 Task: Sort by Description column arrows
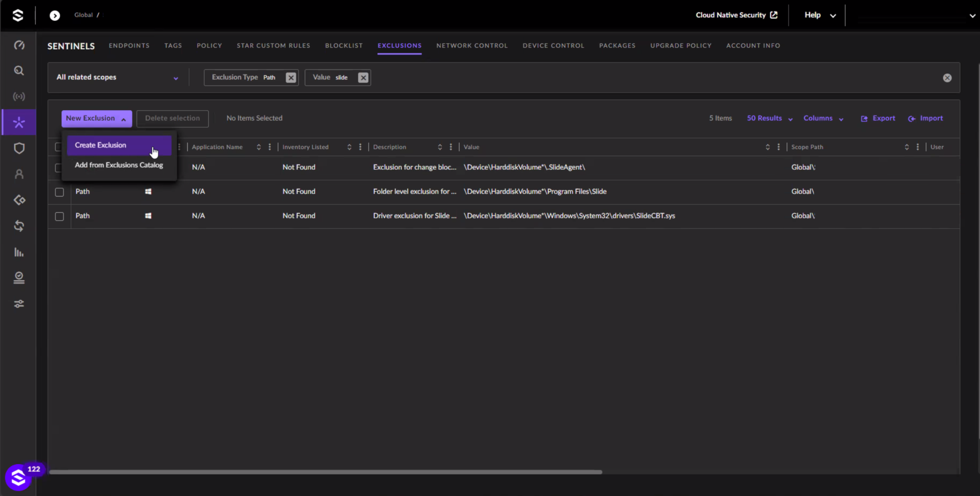click(x=440, y=147)
